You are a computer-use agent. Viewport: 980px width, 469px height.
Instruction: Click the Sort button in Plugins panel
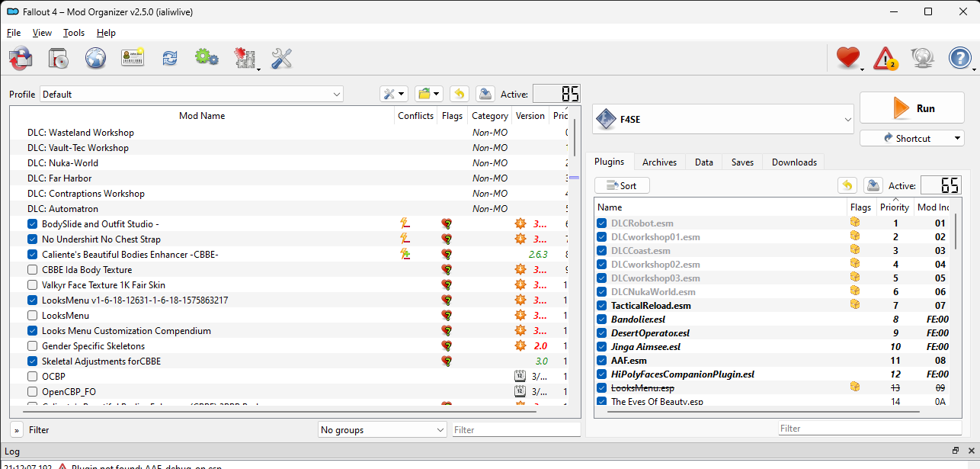622,185
